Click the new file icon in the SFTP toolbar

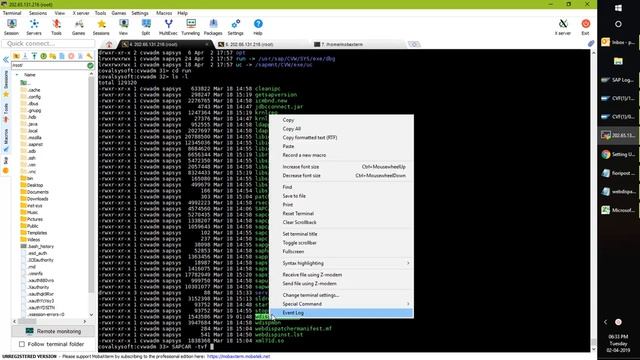pyautogui.click(x=62, y=56)
